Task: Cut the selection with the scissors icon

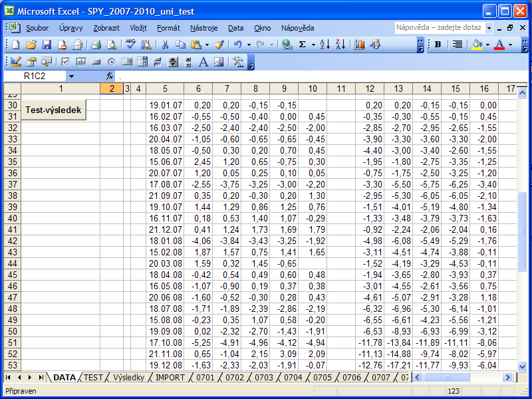Action: (165, 45)
